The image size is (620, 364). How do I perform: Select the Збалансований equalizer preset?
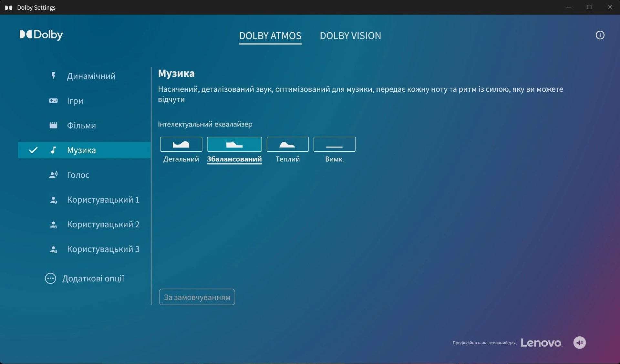tap(234, 144)
